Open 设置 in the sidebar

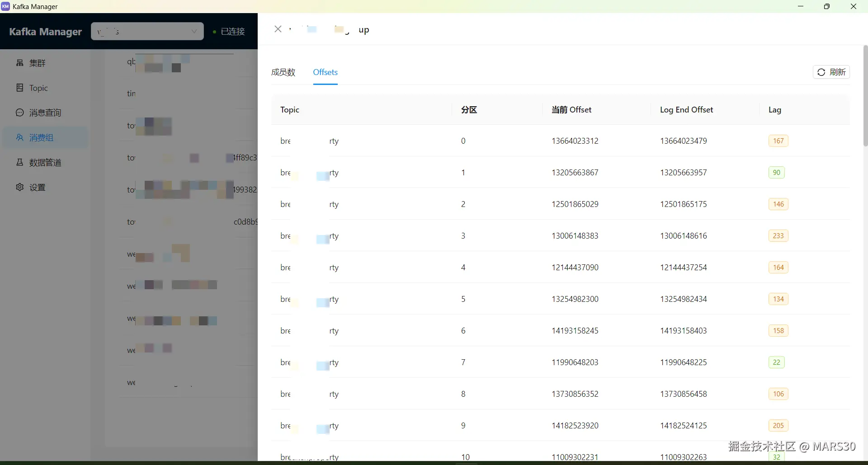(45, 187)
